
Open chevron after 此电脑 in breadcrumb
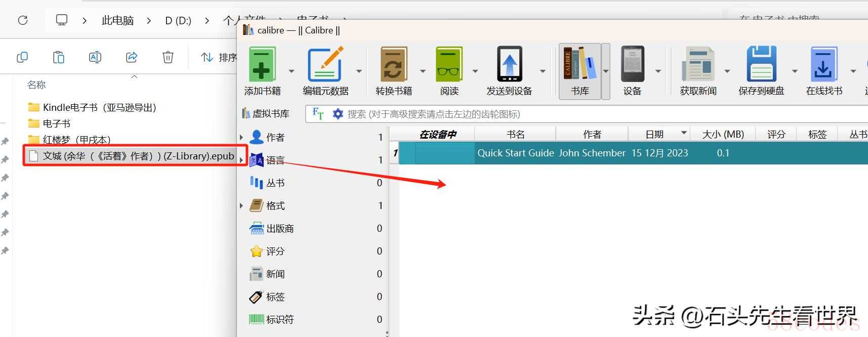148,20
